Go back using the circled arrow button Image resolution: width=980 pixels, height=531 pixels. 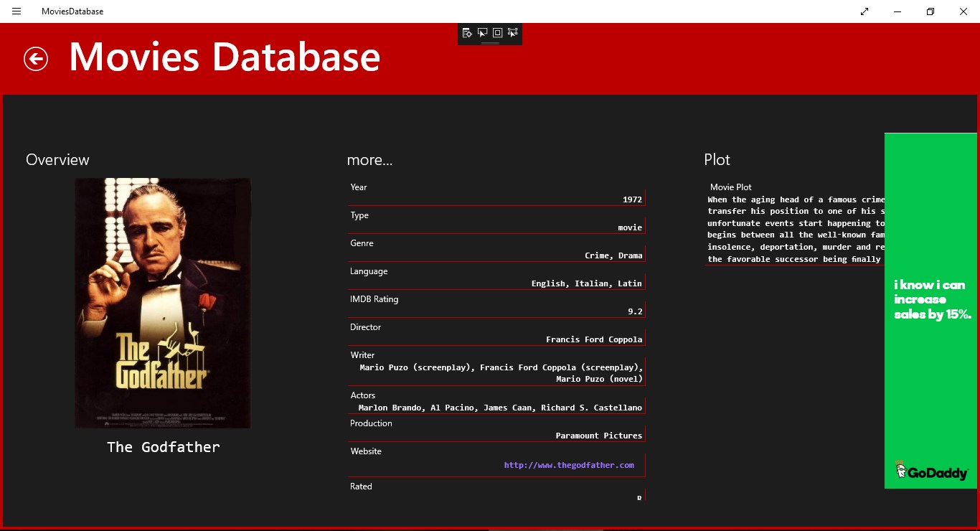point(36,59)
